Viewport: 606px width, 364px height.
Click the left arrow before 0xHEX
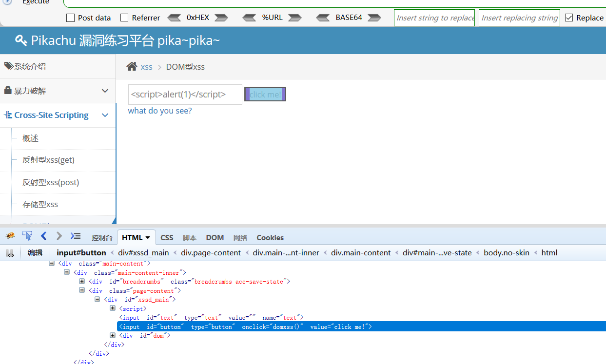coord(174,18)
